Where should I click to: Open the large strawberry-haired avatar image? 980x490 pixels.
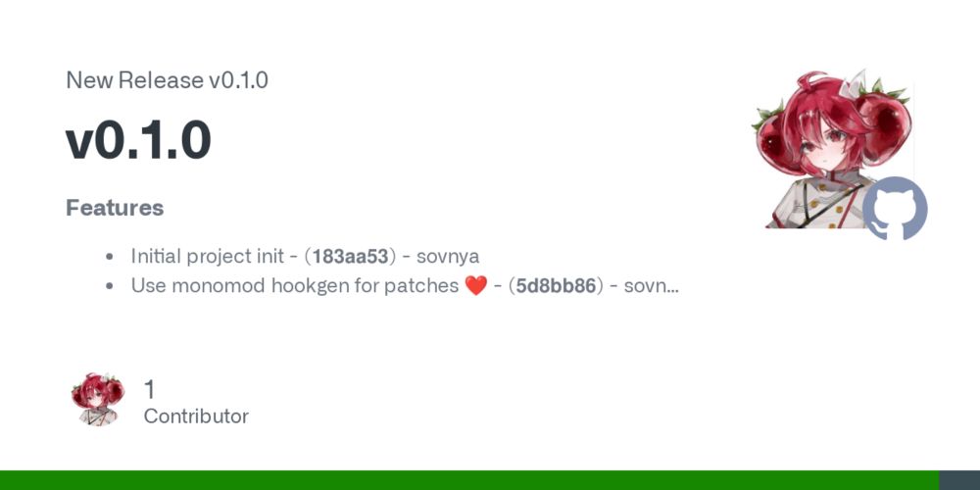[x=832, y=149]
